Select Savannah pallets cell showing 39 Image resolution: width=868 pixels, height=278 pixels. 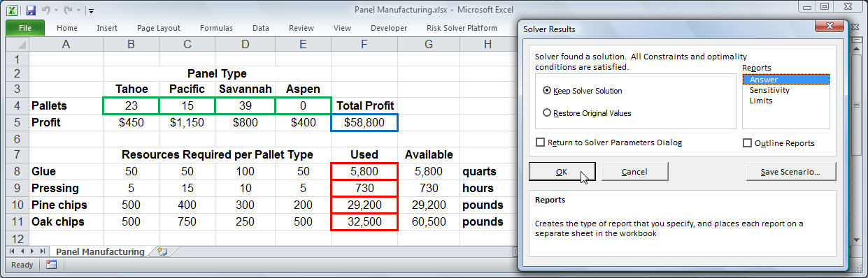[x=244, y=105]
